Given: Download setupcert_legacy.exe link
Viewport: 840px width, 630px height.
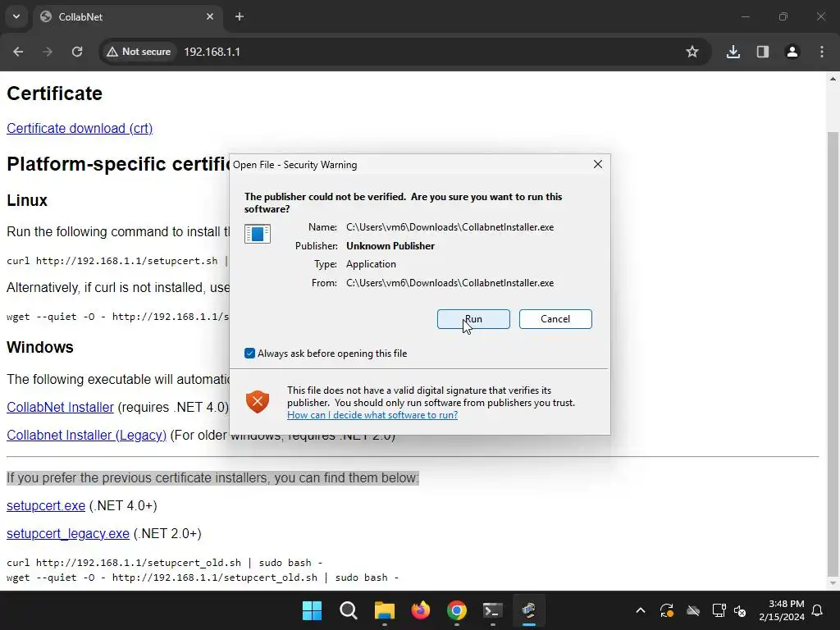Looking at the screenshot, I should click(68, 533).
